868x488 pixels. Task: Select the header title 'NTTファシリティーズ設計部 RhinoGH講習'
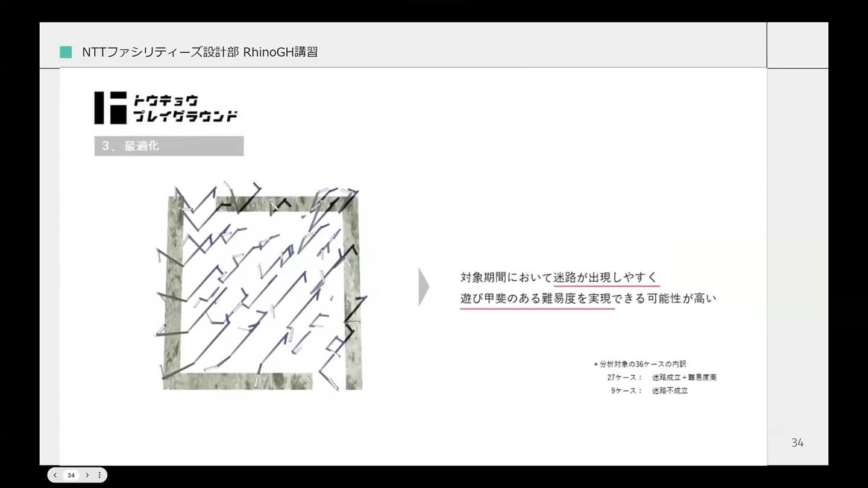(x=200, y=52)
